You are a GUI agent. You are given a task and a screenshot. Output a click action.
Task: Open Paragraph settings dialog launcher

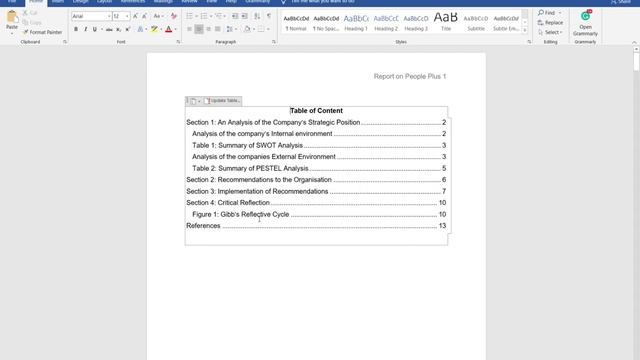(273, 42)
